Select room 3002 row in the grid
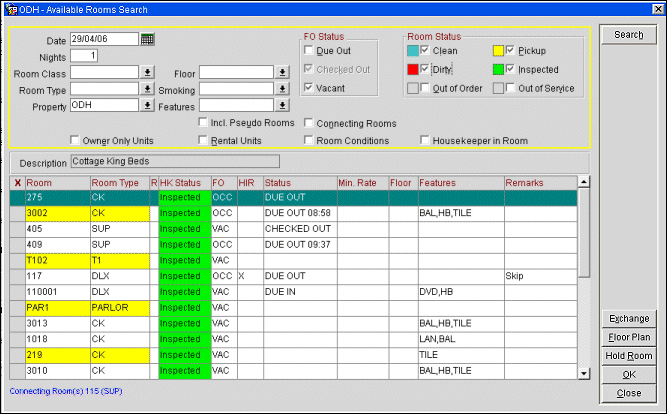 coord(57,213)
